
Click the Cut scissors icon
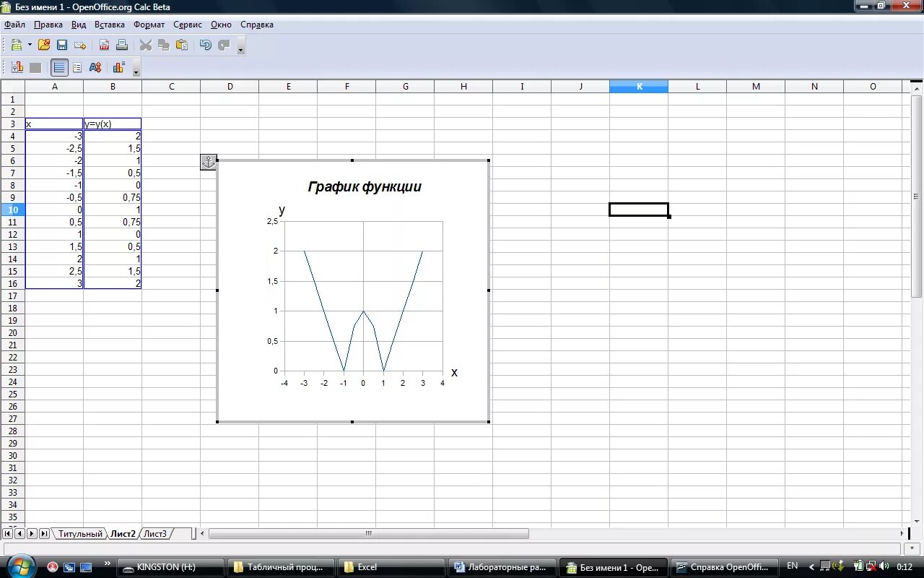[x=146, y=45]
